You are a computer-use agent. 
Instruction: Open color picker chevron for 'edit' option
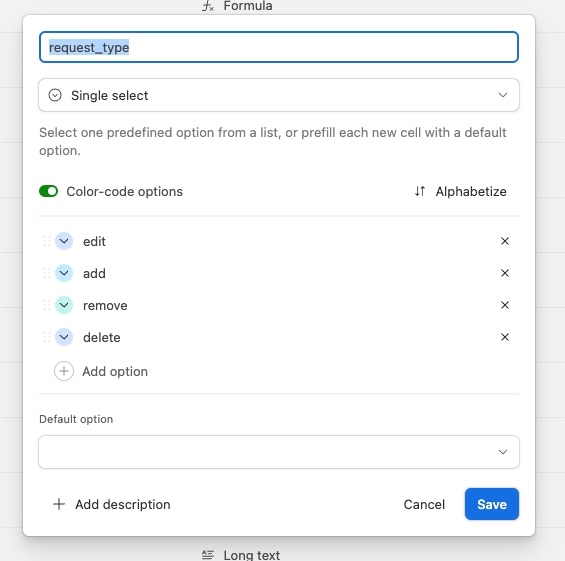coord(64,241)
